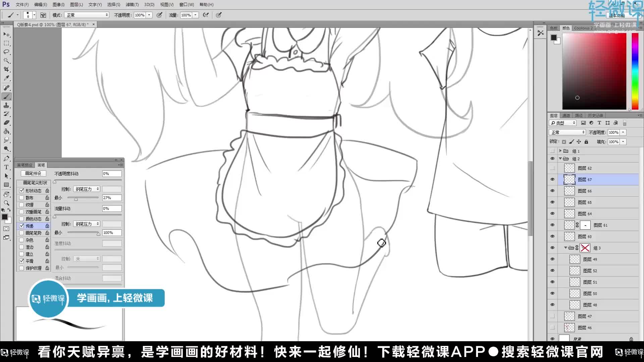Image resolution: width=644 pixels, height=362 pixels.
Task: Select the Horizontal Type tool
Action: (x=6, y=167)
